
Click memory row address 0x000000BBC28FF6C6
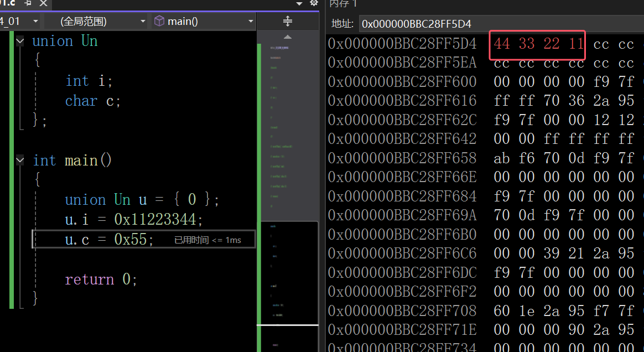(x=402, y=253)
